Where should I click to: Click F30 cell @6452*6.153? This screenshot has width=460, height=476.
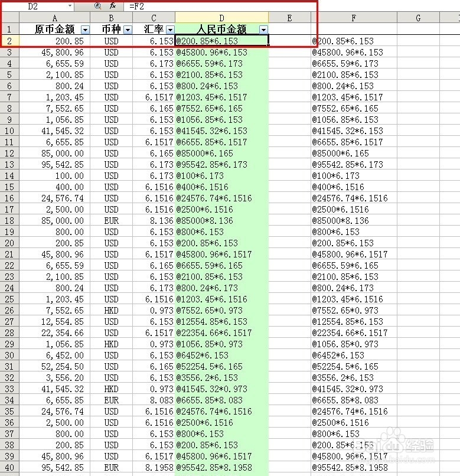coord(354,355)
